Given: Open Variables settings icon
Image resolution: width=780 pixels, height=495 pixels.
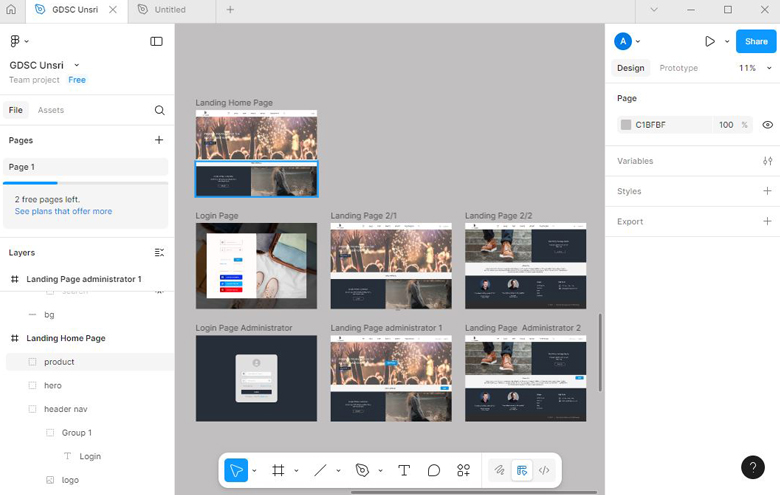Looking at the screenshot, I should [767, 161].
